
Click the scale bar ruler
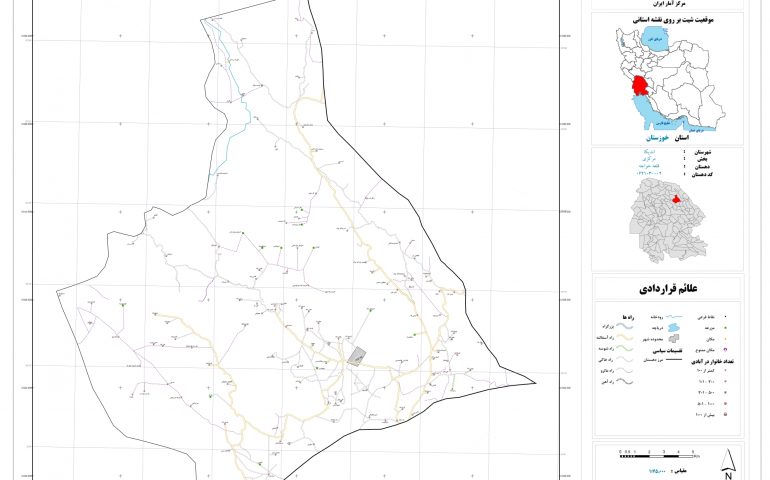click(658, 454)
